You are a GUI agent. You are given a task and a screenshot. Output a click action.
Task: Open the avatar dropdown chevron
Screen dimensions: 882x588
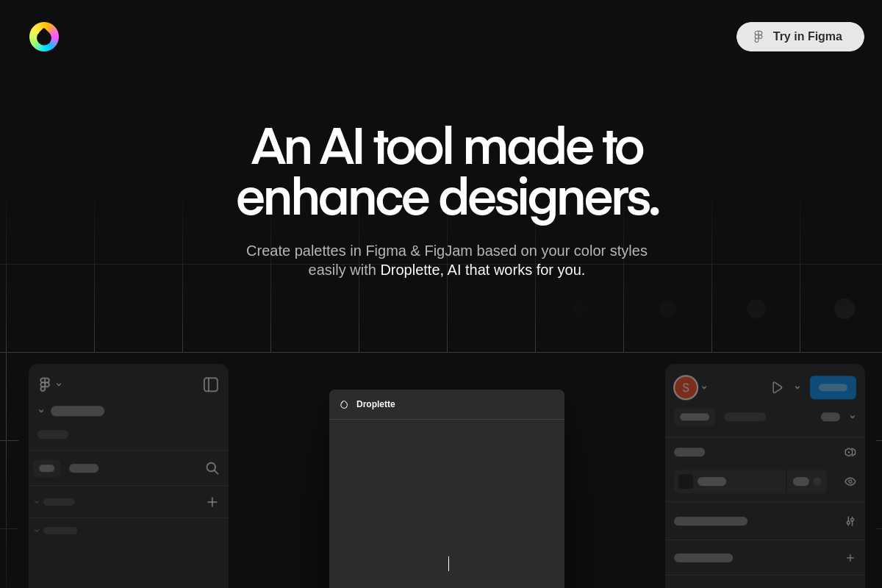[x=704, y=387]
